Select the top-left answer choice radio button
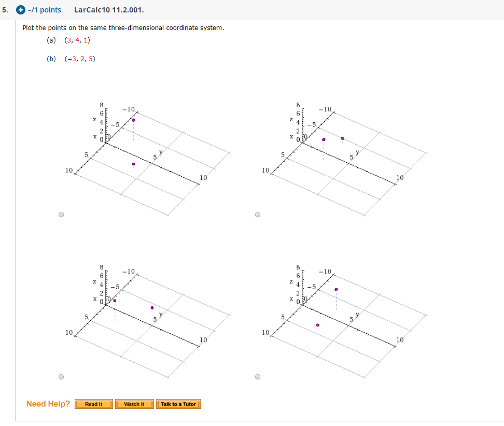Viewport: 504px width, 426px height. tap(61, 214)
